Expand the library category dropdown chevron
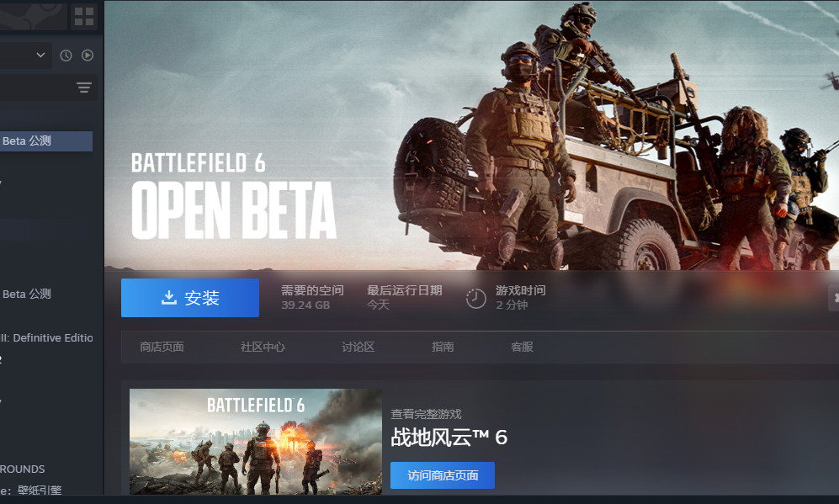This screenshot has height=504, width=839. (40, 55)
